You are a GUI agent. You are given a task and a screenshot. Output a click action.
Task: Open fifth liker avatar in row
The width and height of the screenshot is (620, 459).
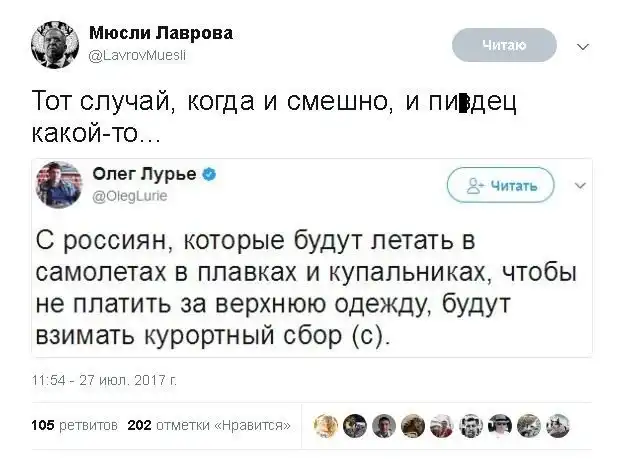(x=442, y=426)
